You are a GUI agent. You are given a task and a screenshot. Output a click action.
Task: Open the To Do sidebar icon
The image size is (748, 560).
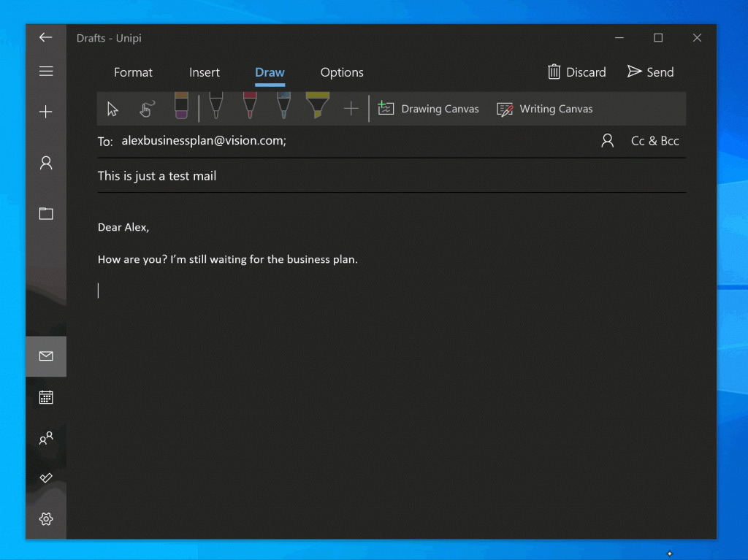[x=46, y=478]
